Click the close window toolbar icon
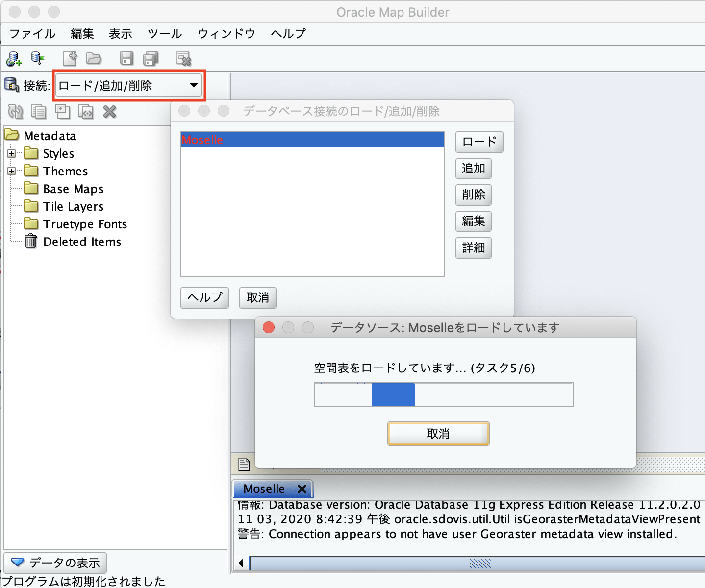The image size is (705, 588). pos(184,58)
